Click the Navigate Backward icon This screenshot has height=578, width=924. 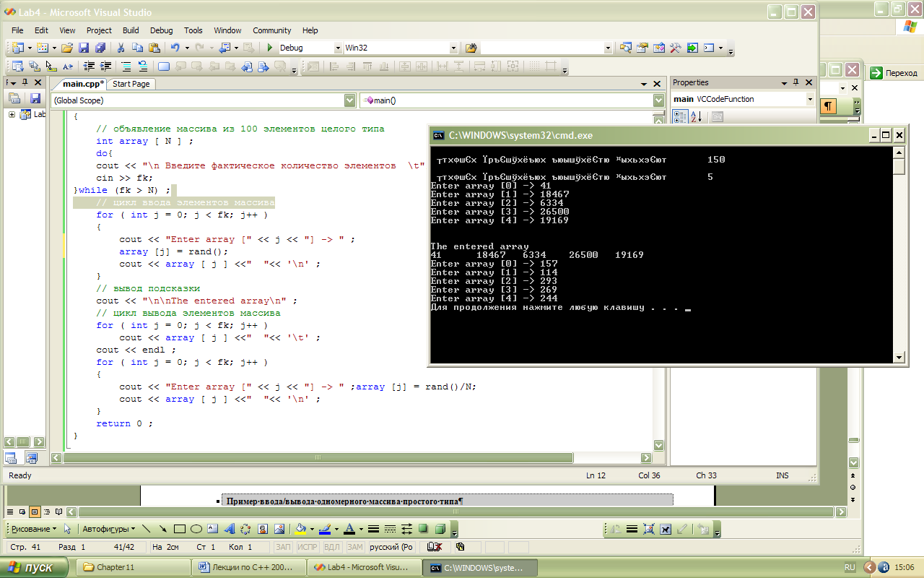pyautogui.click(x=224, y=48)
